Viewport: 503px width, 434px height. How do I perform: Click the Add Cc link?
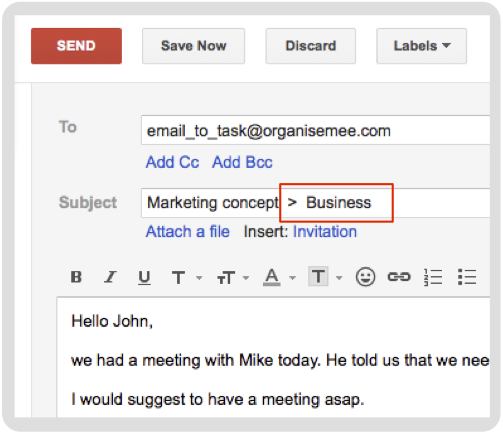tap(172, 162)
